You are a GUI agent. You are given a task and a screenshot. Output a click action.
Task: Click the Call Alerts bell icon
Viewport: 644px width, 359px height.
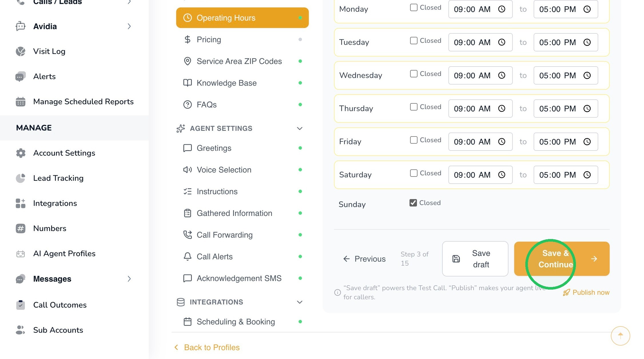pos(187,256)
